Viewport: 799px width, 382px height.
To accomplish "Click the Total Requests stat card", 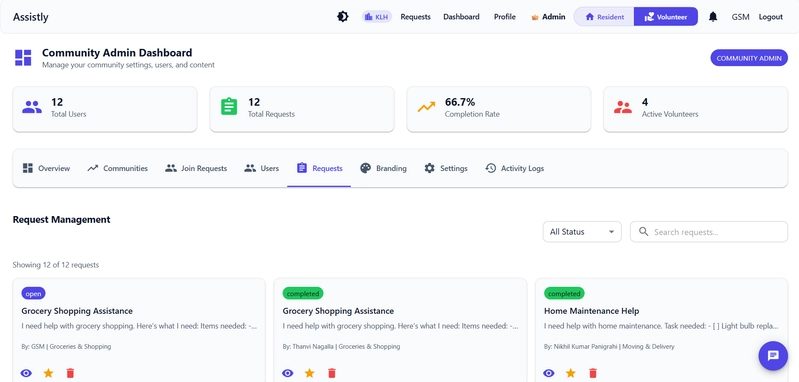I will pyautogui.click(x=302, y=109).
